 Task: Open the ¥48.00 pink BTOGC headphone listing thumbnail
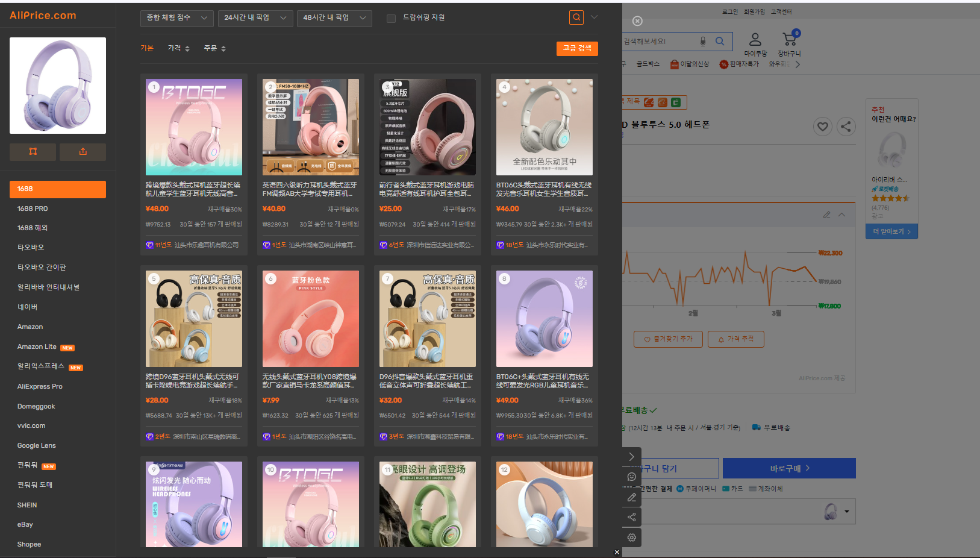point(194,127)
